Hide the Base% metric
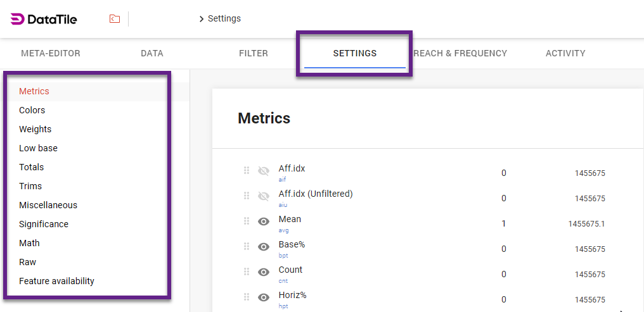This screenshot has width=644, height=312. (x=264, y=247)
